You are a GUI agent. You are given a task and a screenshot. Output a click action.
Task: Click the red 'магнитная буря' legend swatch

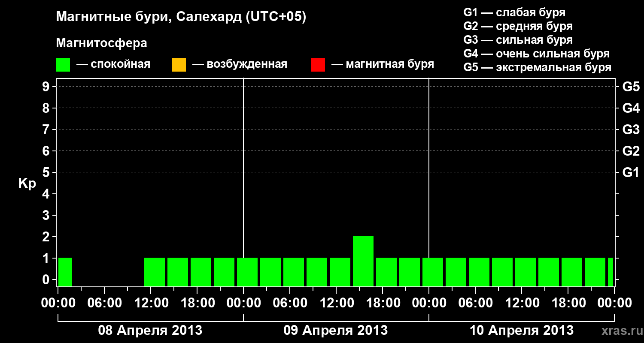[x=318, y=65]
